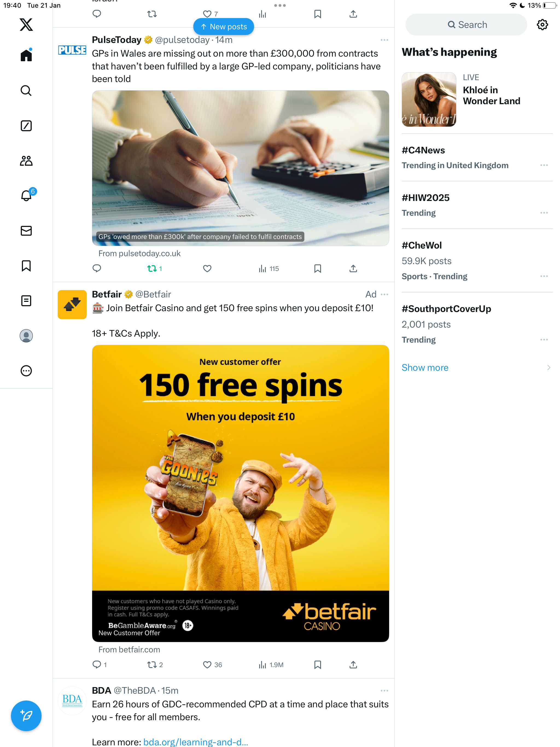Tap the compose new post button
The image size is (560, 747).
pos(26,716)
